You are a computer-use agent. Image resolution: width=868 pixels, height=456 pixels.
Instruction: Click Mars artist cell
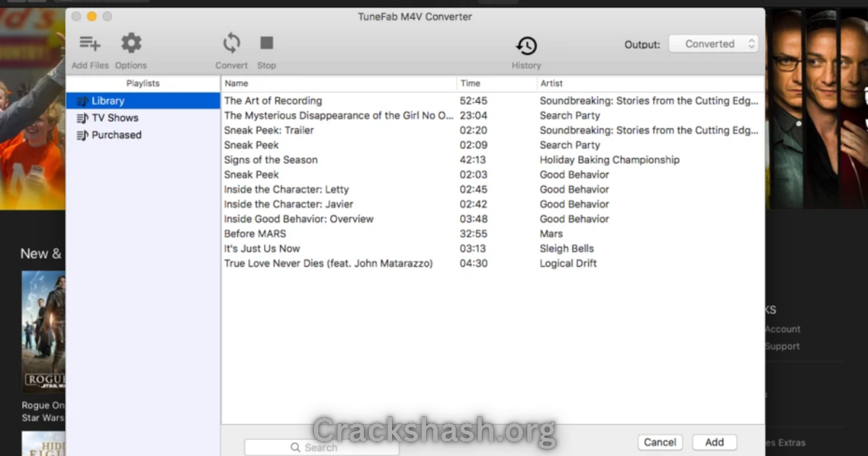coord(551,234)
